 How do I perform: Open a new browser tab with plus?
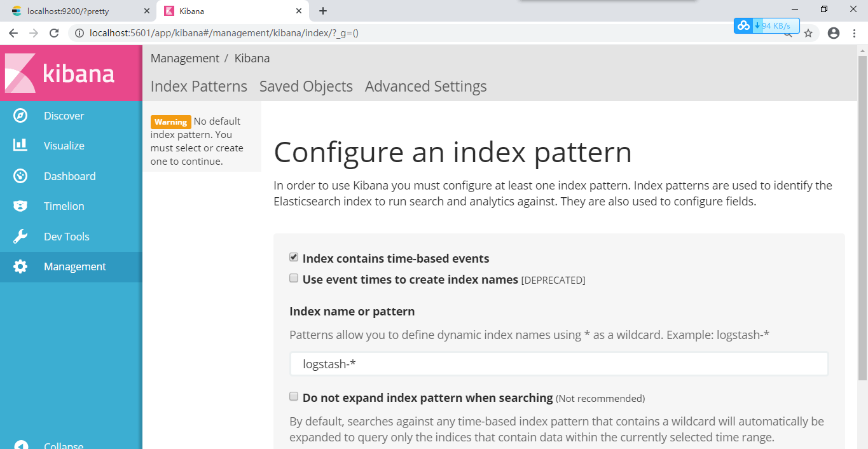pyautogui.click(x=323, y=11)
